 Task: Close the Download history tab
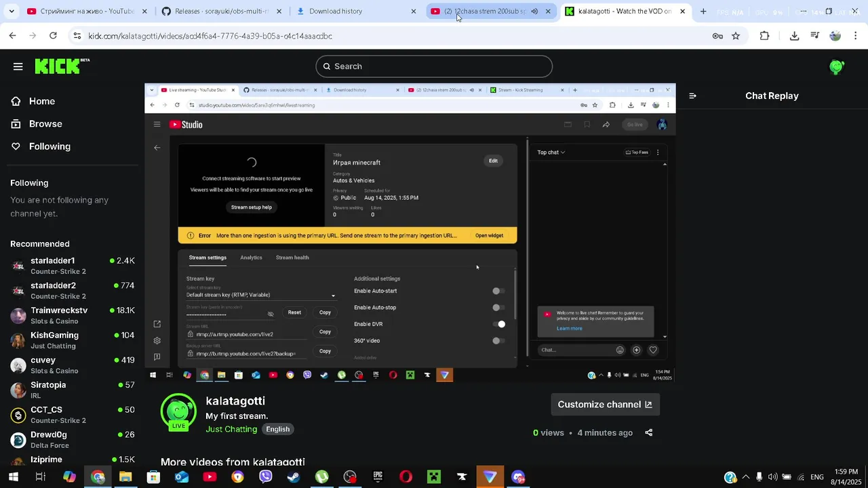coord(414,12)
